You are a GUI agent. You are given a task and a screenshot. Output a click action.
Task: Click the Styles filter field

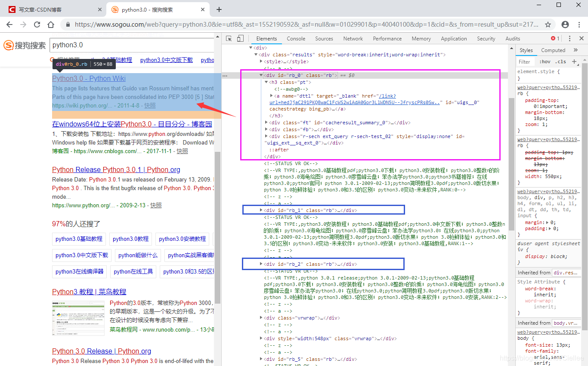click(527, 62)
